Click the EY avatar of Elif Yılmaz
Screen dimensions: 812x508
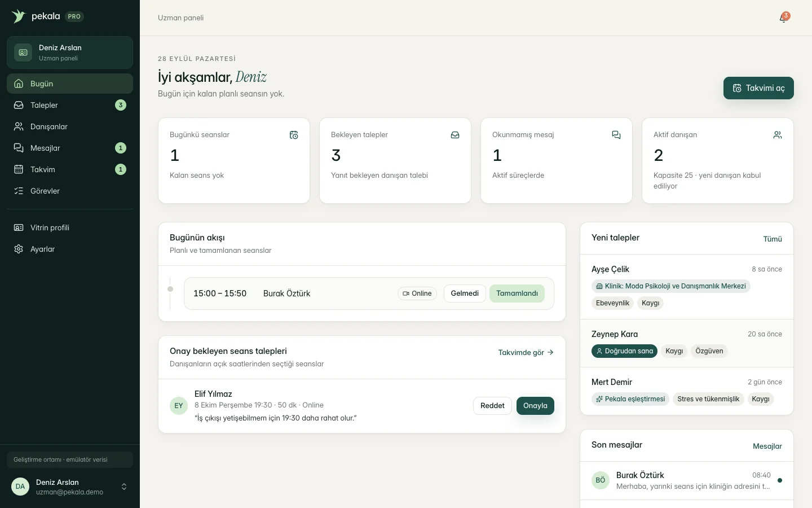(x=179, y=406)
